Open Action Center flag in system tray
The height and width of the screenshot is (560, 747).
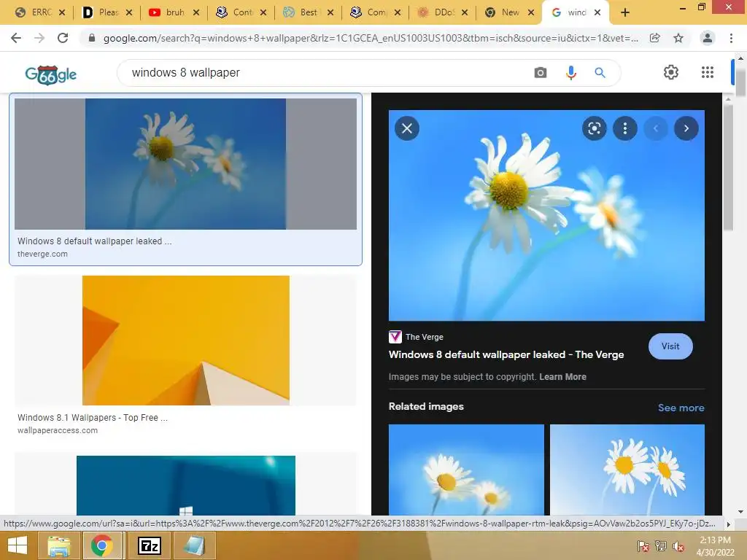[x=643, y=546]
